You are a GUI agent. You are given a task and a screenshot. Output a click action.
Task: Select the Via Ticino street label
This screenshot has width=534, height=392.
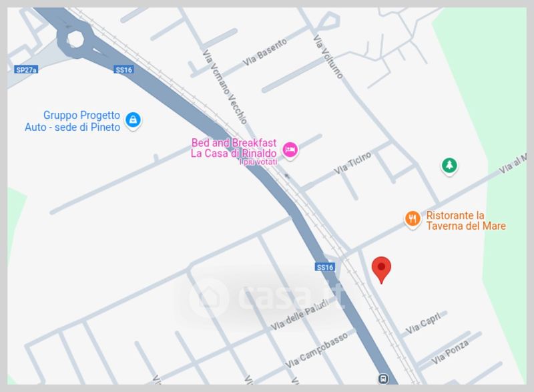[x=352, y=163]
